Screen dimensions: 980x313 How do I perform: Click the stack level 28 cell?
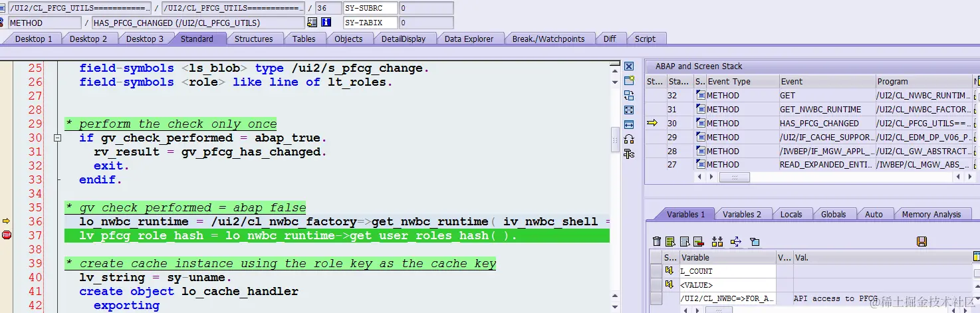pyautogui.click(x=679, y=151)
